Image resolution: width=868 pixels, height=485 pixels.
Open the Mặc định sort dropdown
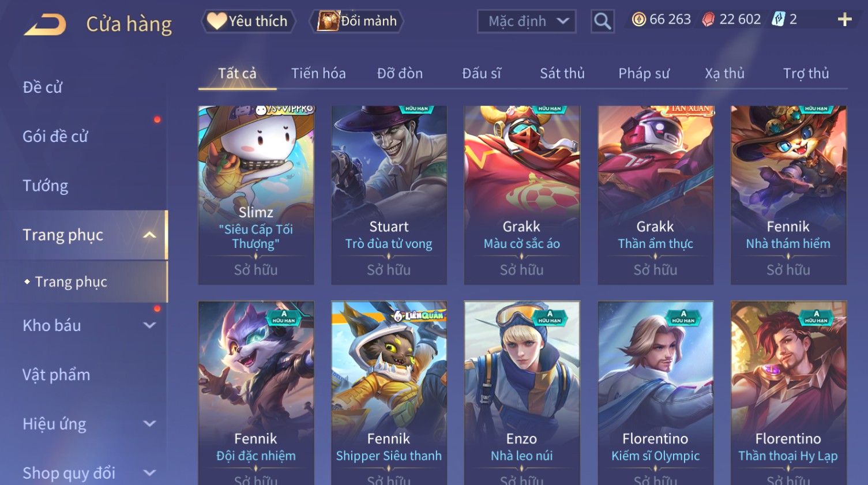[x=527, y=21]
